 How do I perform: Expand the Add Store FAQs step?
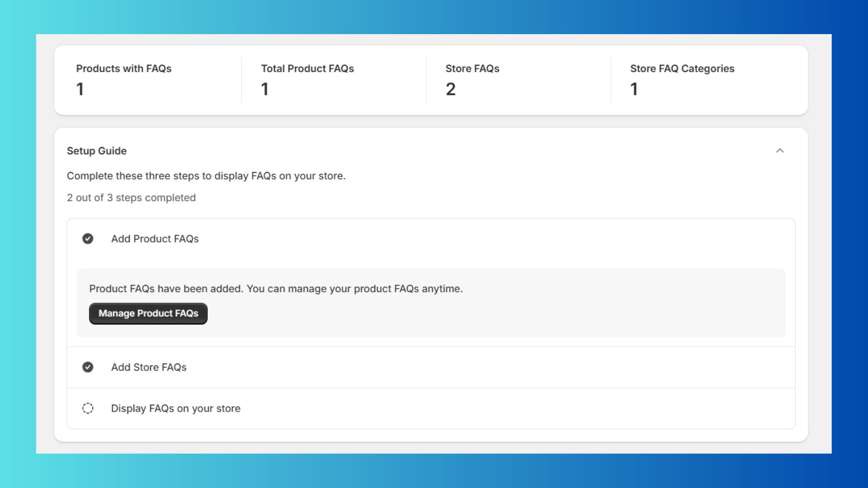pos(431,367)
